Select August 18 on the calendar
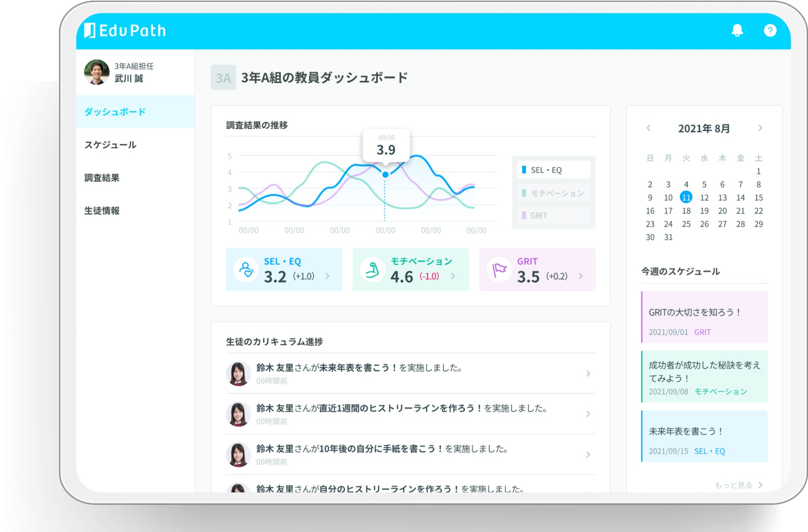 tap(686, 211)
